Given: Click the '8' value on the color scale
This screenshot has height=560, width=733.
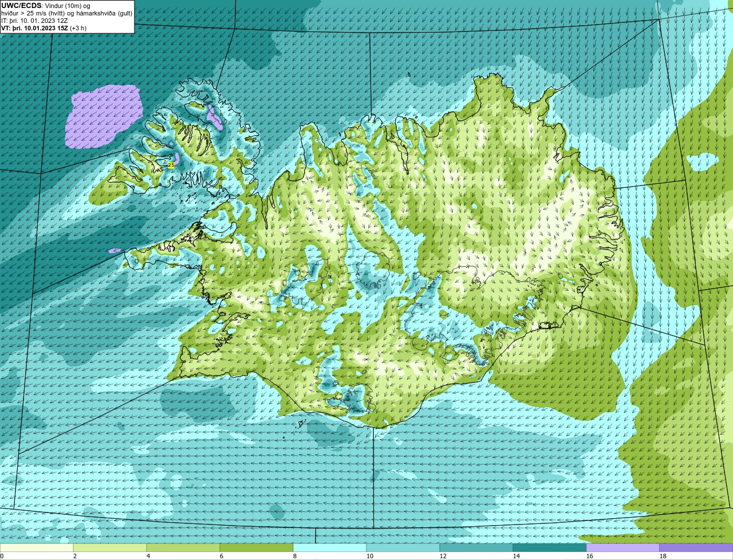Looking at the screenshot, I should [295, 556].
